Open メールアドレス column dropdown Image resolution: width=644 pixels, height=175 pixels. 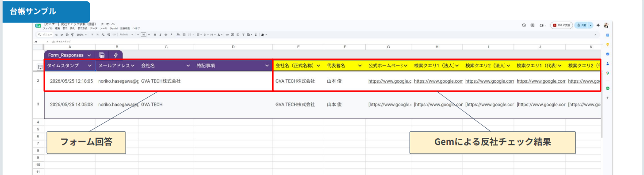(x=133, y=65)
